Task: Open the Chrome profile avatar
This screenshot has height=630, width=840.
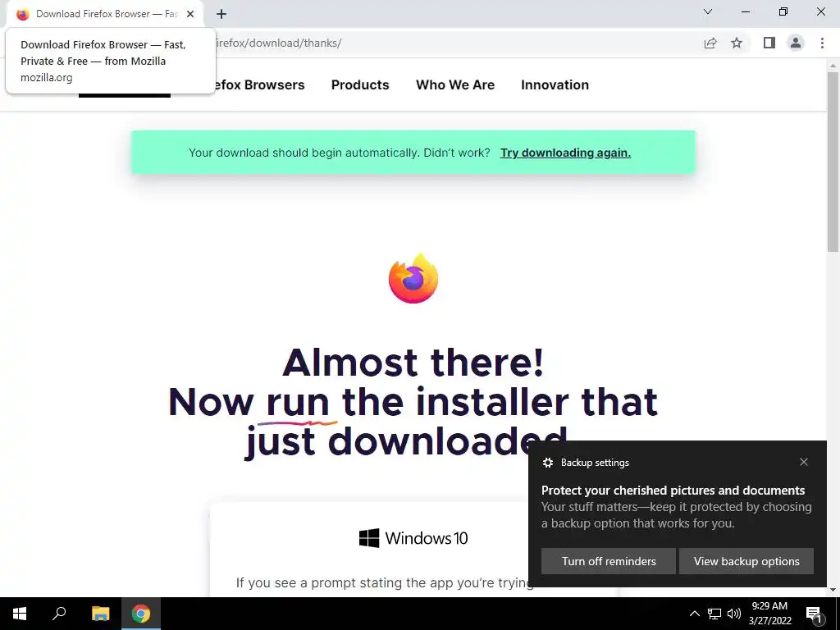Action: (x=796, y=43)
